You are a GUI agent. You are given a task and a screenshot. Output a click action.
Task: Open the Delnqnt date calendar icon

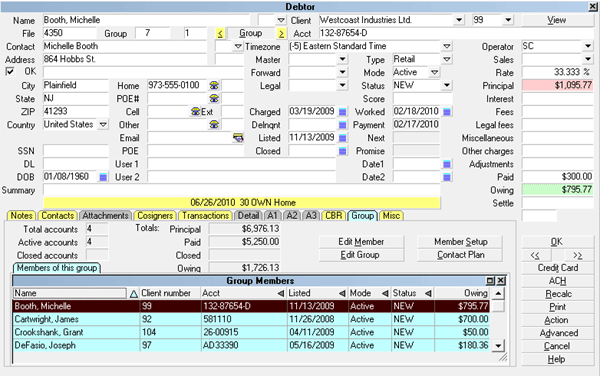342,125
